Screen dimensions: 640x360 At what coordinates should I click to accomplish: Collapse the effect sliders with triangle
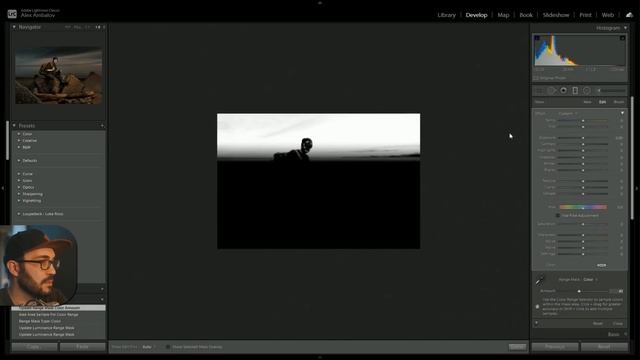coord(622,113)
